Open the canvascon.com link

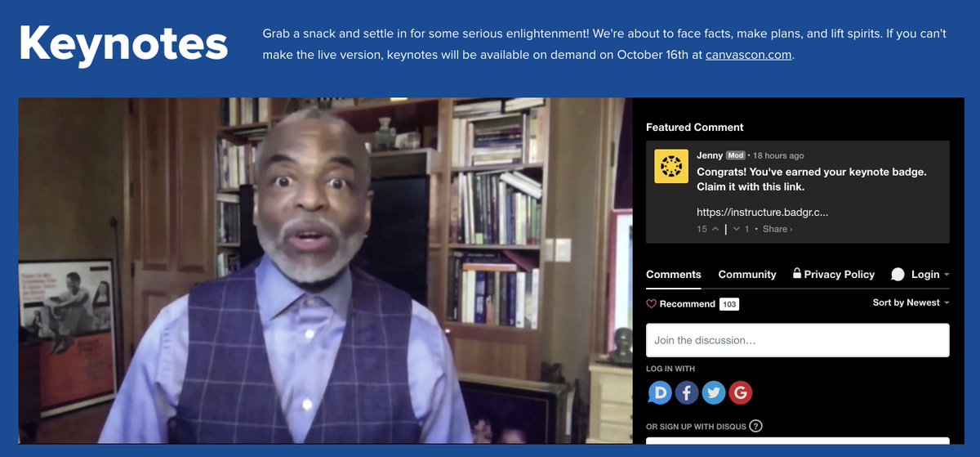748,56
